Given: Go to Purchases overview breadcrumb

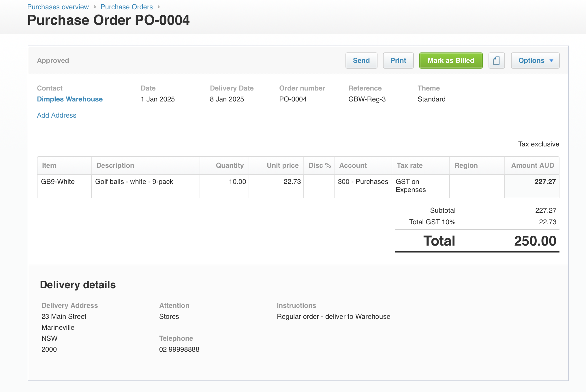Looking at the screenshot, I should click(58, 7).
